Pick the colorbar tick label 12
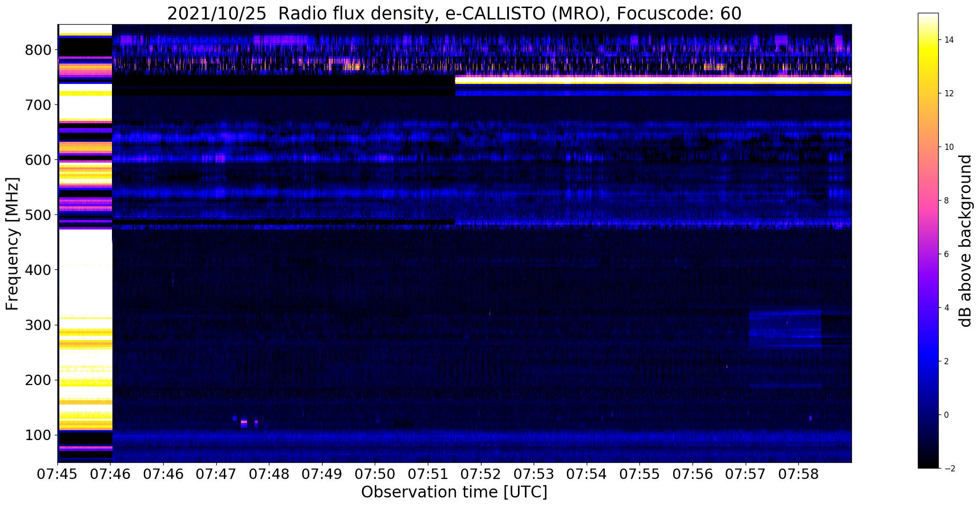The height and width of the screenshot is (506, 980). [949, 93]
